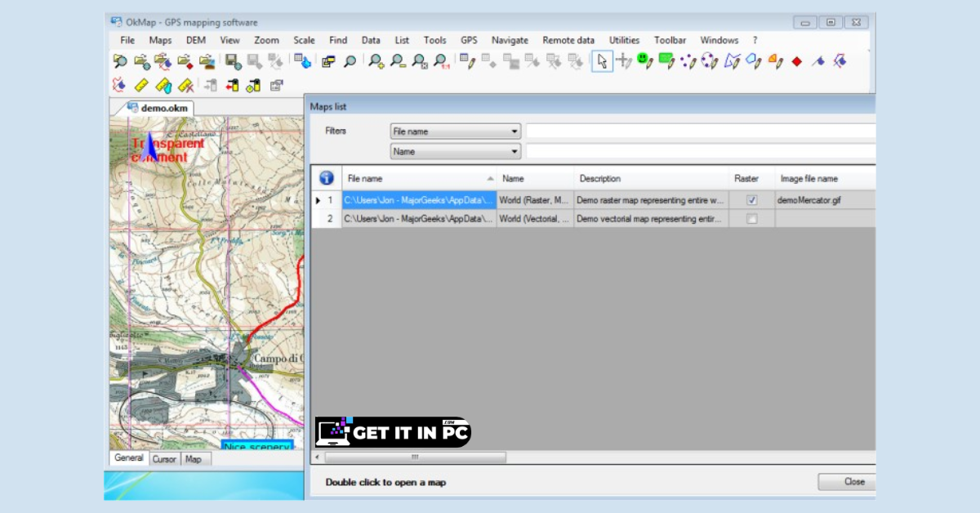Viewport: 980px width, 513px height.
Task: Click the red diamond toolbar icon
Action: click(797, 61)
